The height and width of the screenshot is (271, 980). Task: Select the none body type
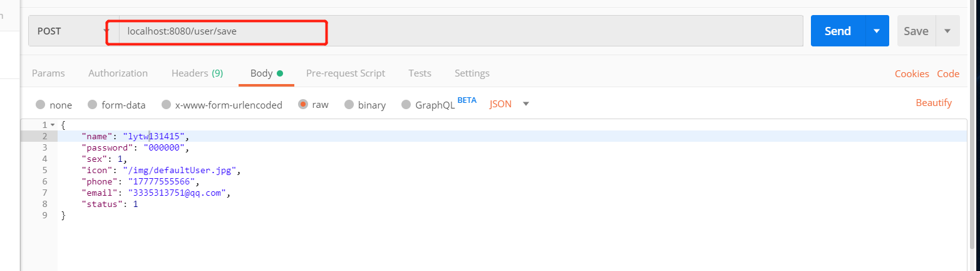[x=41, y=105]
